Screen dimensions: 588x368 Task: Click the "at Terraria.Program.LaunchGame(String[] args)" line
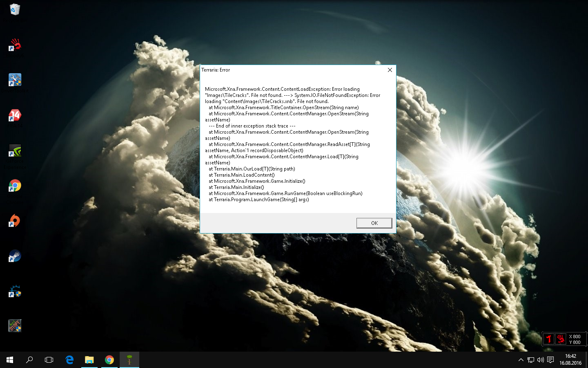point(259,200)
